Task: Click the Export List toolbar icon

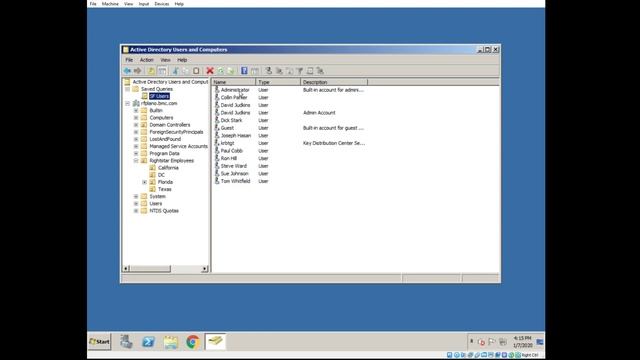Action: pyautogui.click(x=231, y=71)
